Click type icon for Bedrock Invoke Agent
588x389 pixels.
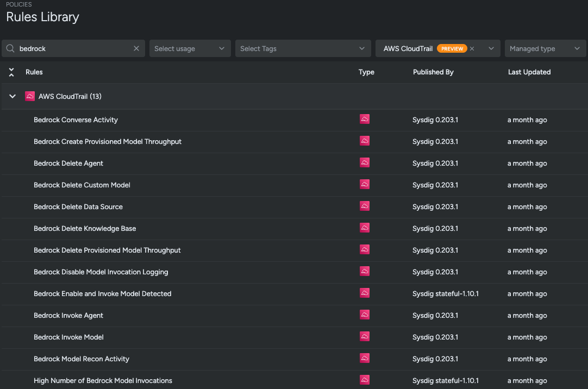coord(365,315)
